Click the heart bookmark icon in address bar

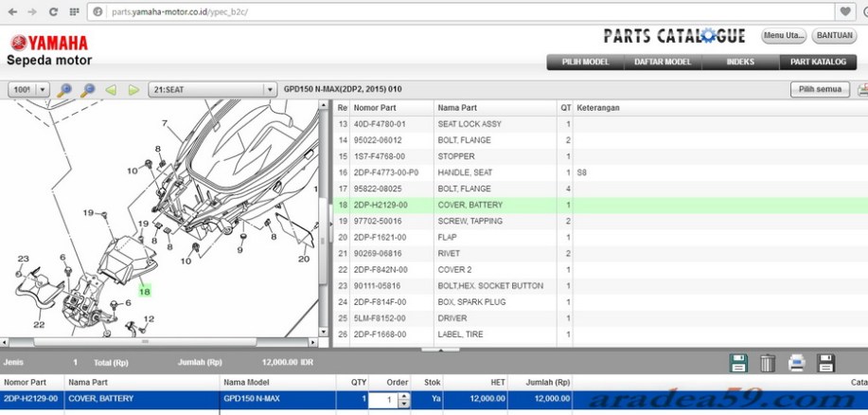tap(845, 11)
